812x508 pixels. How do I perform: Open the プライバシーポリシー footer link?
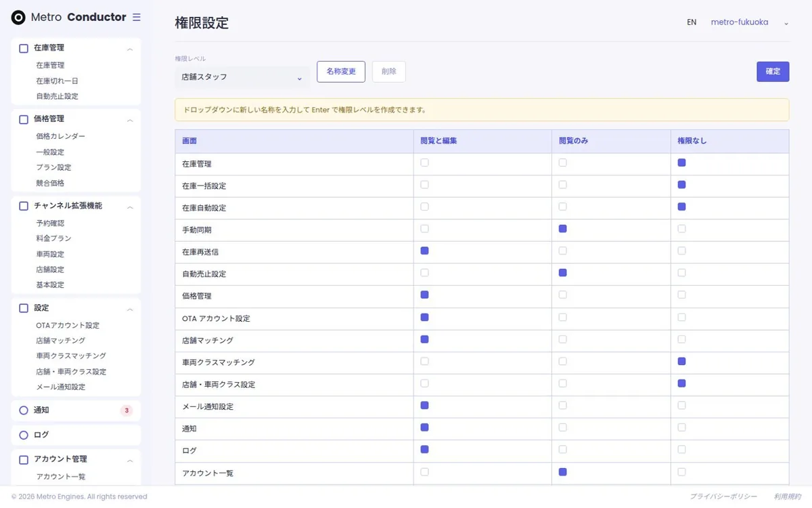click(x=723, y=496)
